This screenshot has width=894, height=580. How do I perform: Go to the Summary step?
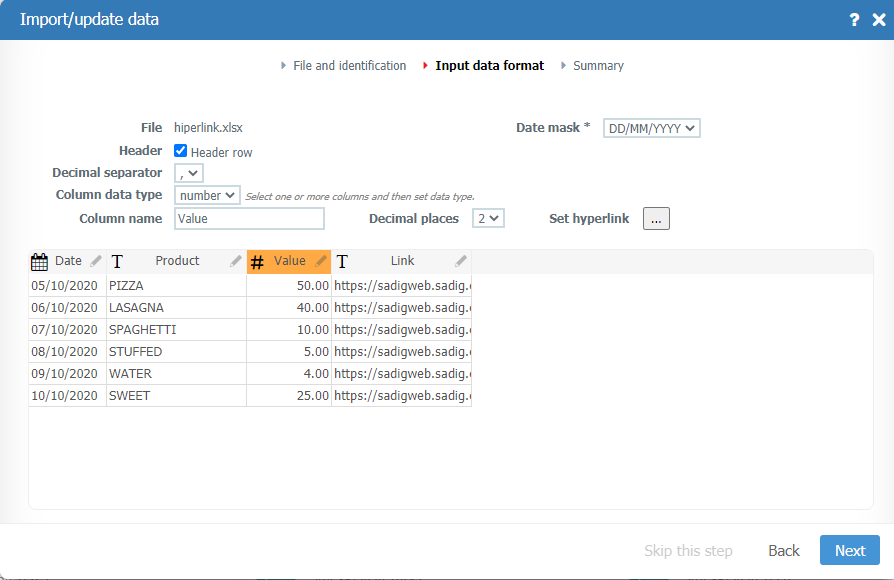pos(598,66)
